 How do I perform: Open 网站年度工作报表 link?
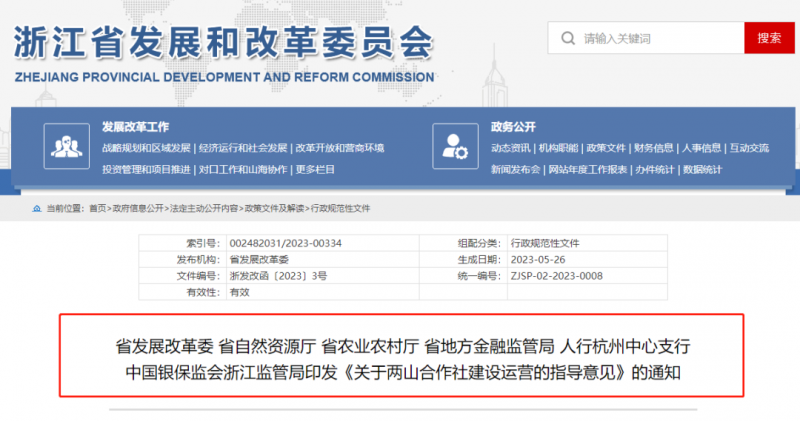coord(588,169)
